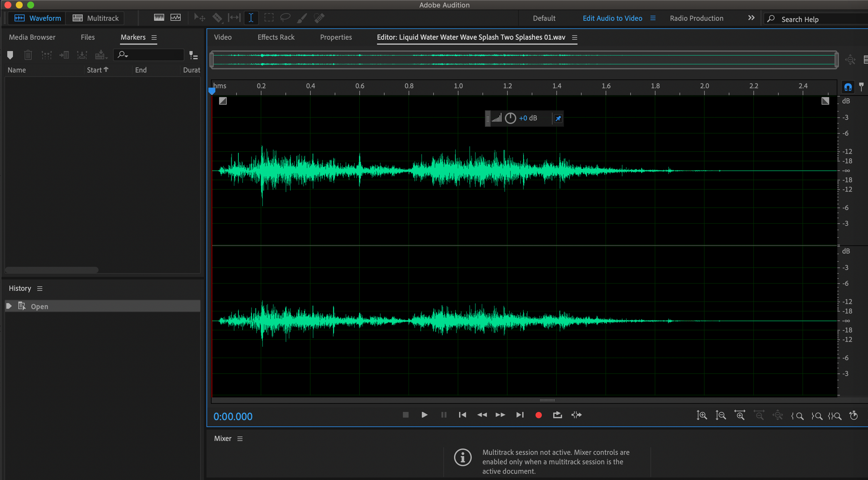The height and width of the screenshot is (480, 868).
Task: Show more workspaces with double chevron
Action: click(x=751, y=18)
